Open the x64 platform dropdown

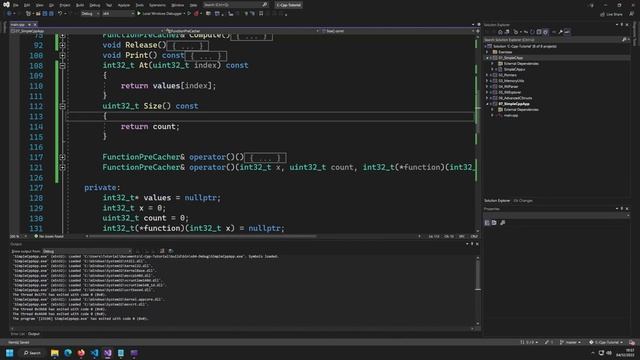click(118, 13)
